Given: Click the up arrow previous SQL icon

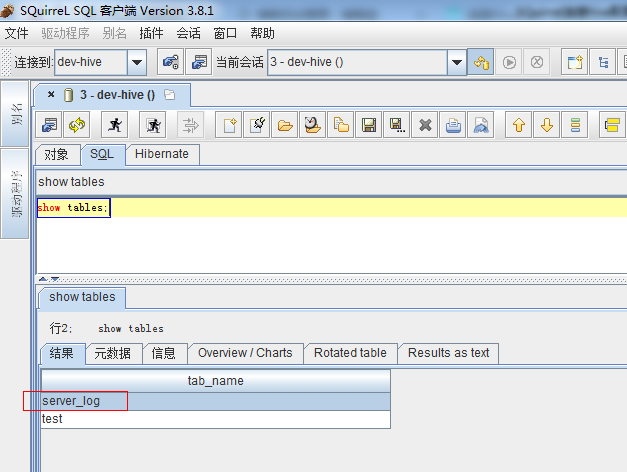Looking at the screenshot, I should click(x=519, y=125).
